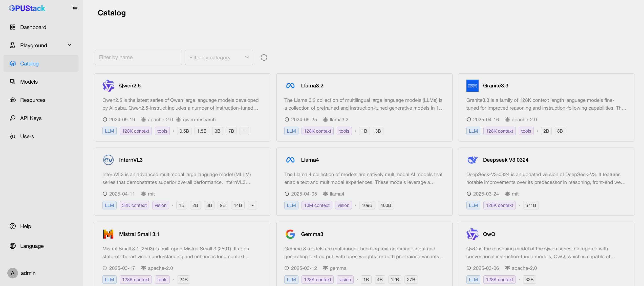Click the 32K context tag on InternVL3

[134, 205]
